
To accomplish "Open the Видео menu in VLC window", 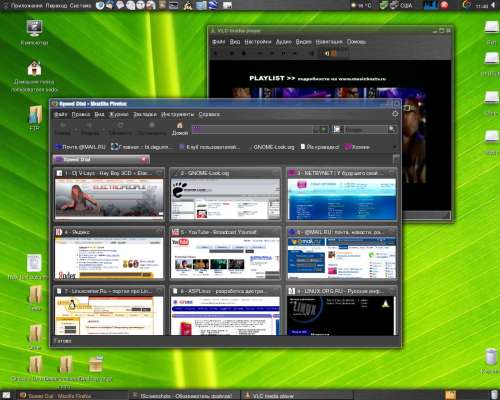I will coord(303,42).
